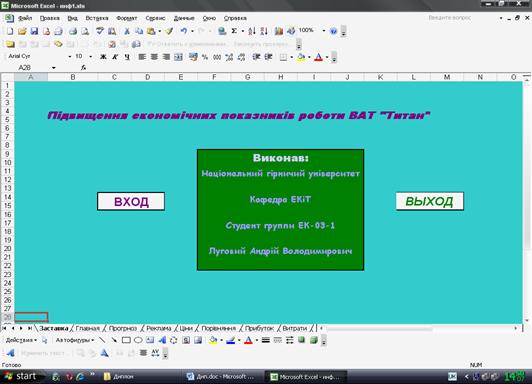Click the Name Box showing A28
The width and height of the screenshot is (532, 384).
pyautogui.click(x=31, y=68)
